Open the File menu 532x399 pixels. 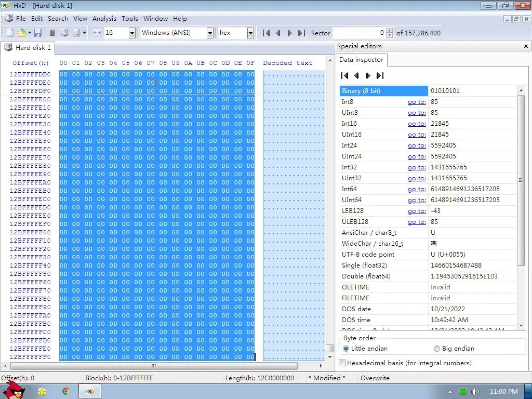[21, 19]
